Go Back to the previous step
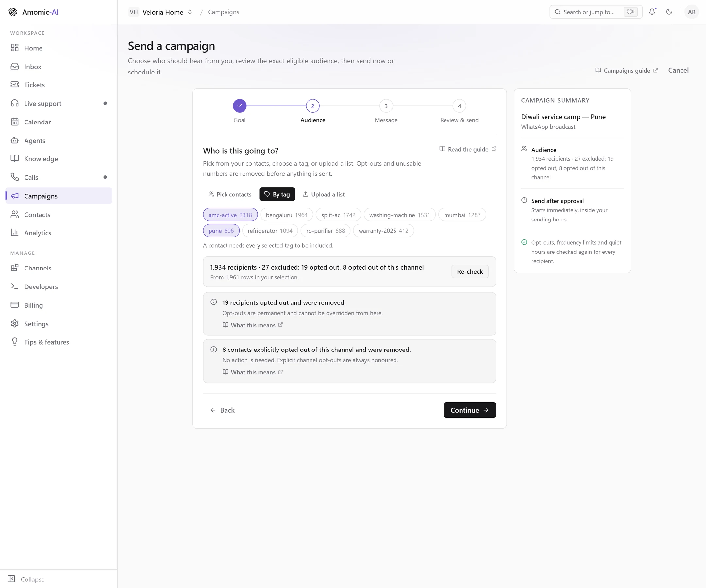Screen dimensions: 706x588 [223, 410]
